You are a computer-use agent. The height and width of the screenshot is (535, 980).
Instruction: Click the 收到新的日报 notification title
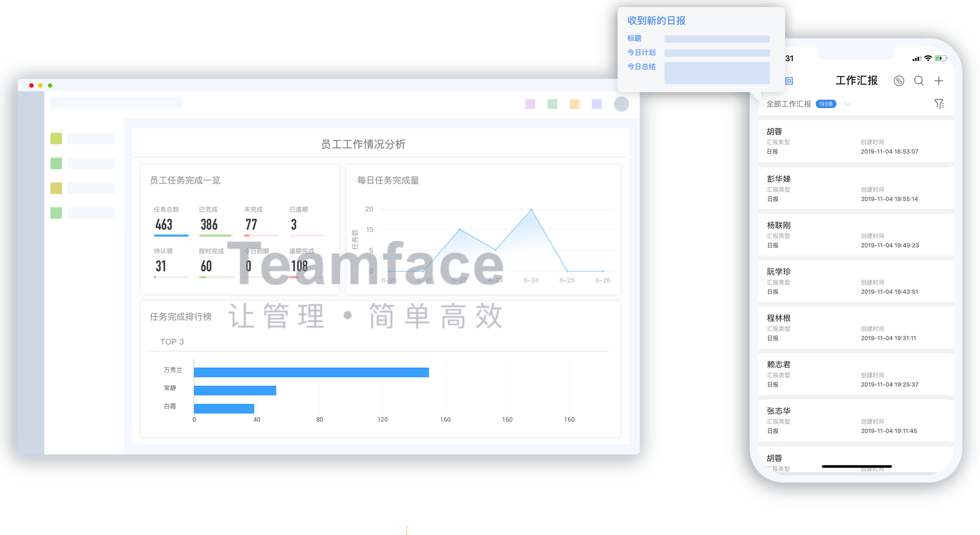(x=656, y=20)
